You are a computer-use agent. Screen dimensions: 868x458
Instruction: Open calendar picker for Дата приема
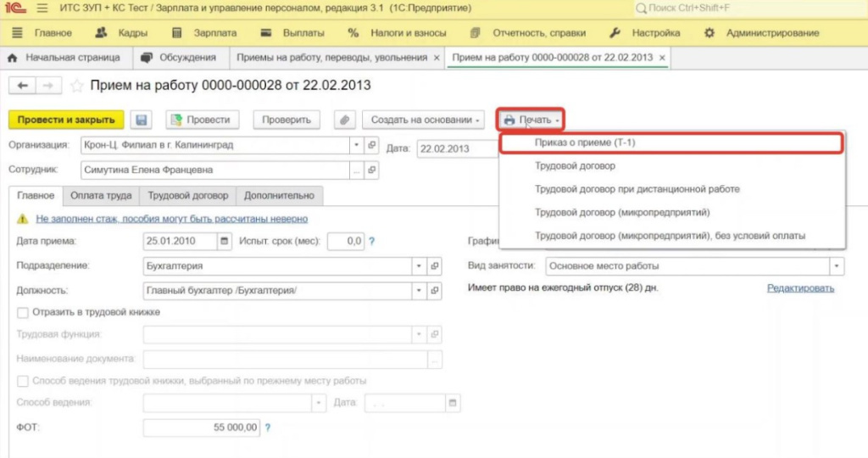point(225,242)
